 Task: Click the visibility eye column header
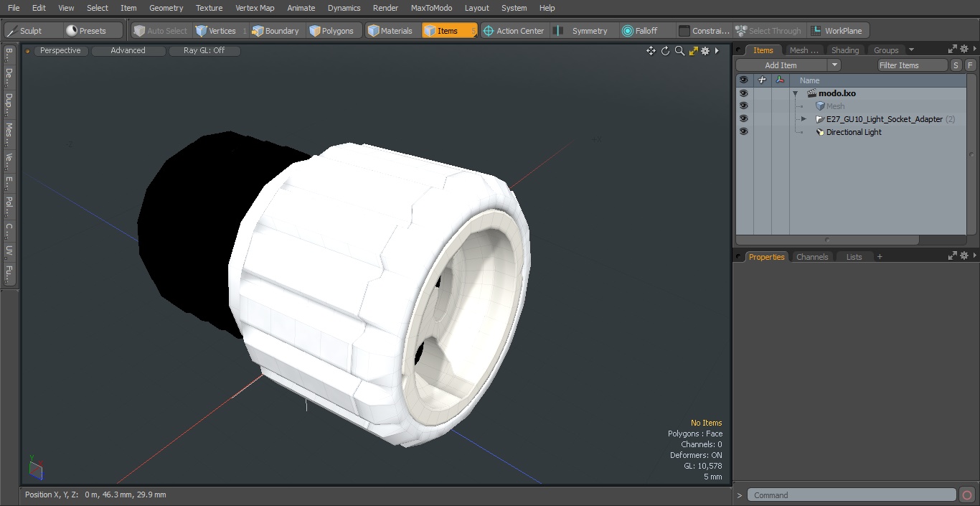(744, 80)
